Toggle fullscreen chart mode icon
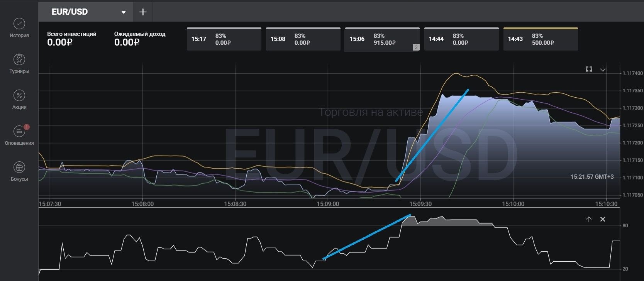The height and width of the screenshot is (281, 644). coord(589,69)
